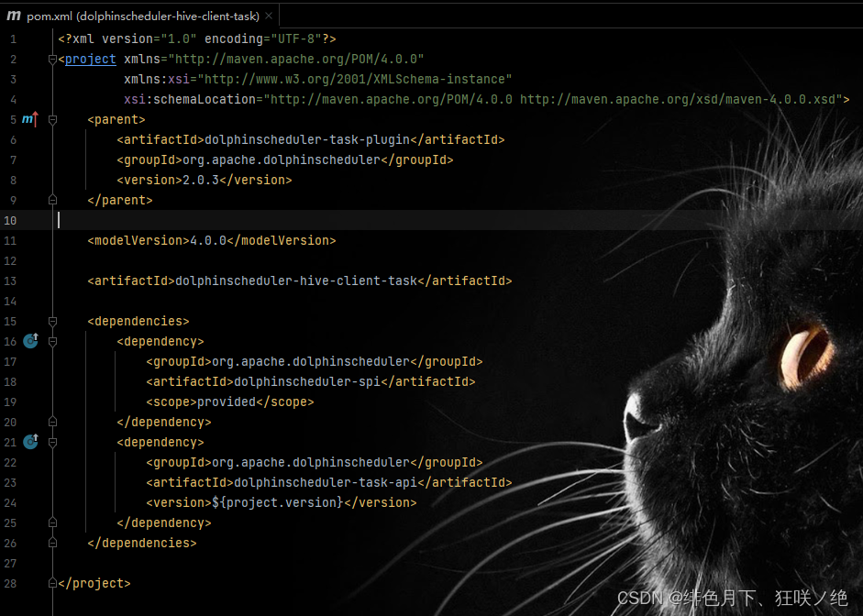Click the underlined project tag link
Viewport: 863px width, 616px height.
click(90, 59)
